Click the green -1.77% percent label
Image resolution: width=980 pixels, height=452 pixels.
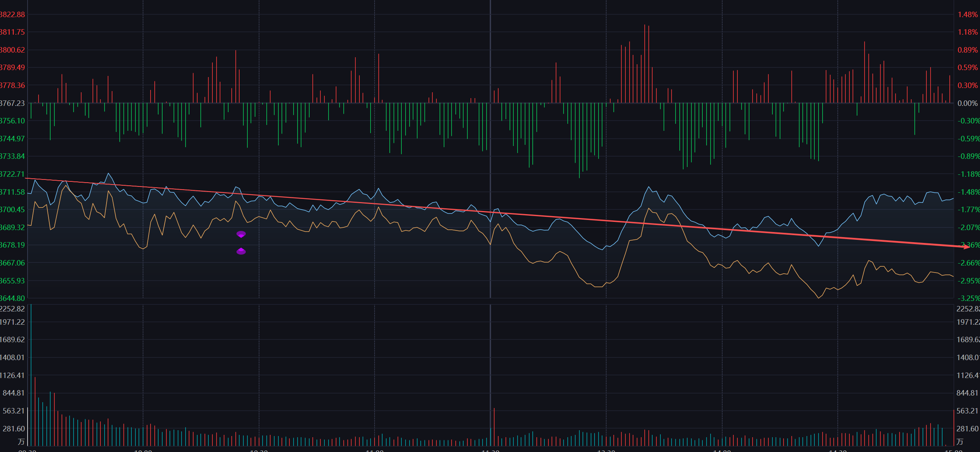pos(968,209)
